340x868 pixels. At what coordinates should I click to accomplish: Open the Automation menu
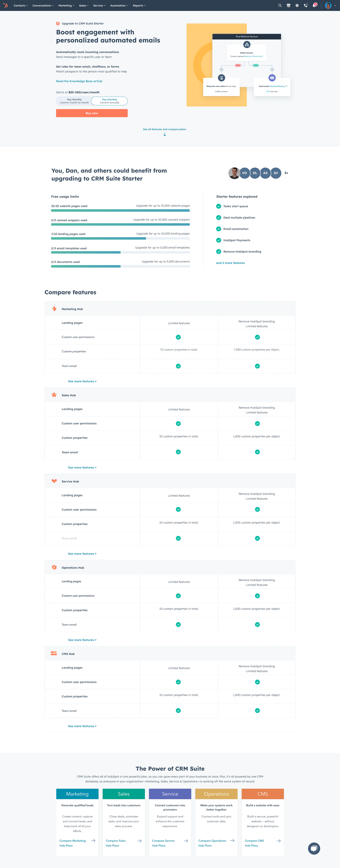point(119,5)
